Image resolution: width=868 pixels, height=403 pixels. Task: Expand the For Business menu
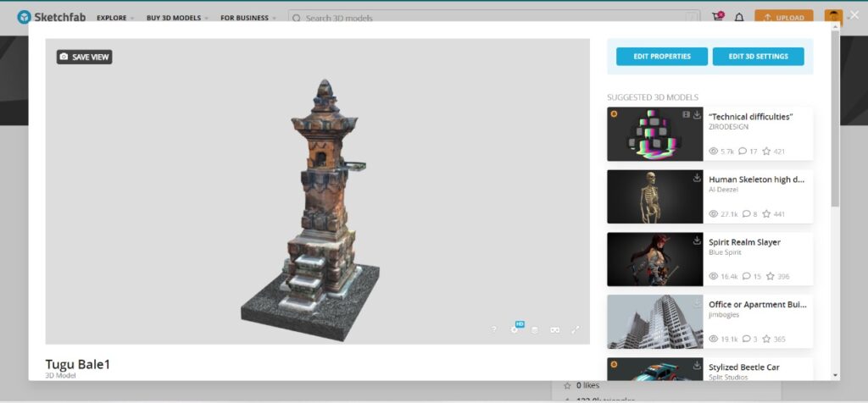tap(248, 18)
